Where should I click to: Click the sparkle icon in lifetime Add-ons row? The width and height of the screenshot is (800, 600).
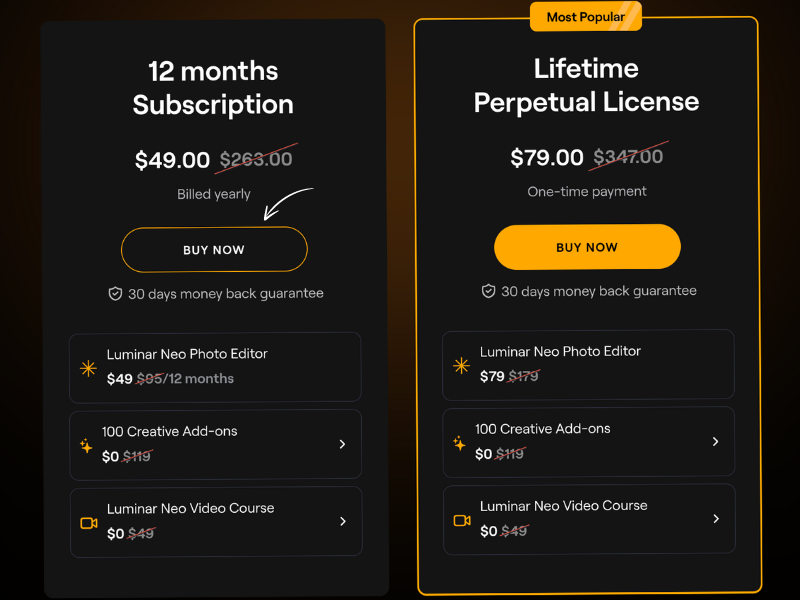click(459, 443)
